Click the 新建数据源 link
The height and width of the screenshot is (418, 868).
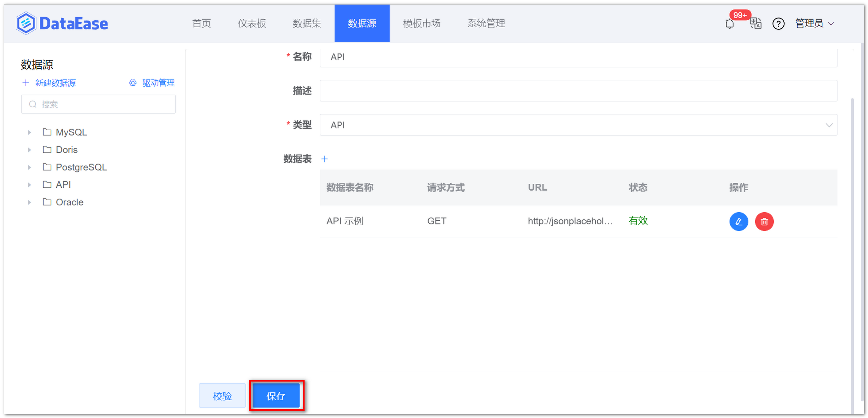point(55,83)
